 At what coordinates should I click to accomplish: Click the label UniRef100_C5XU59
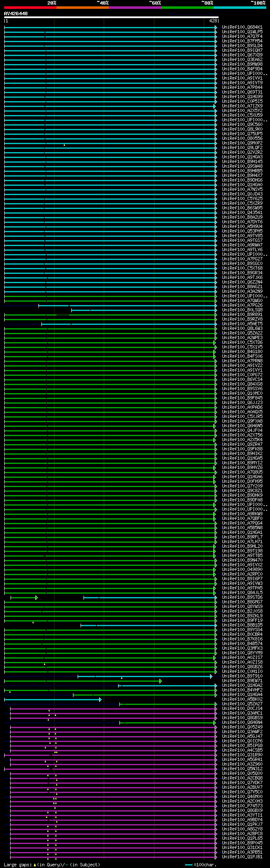pyautogui.click(x=242, y=115)
